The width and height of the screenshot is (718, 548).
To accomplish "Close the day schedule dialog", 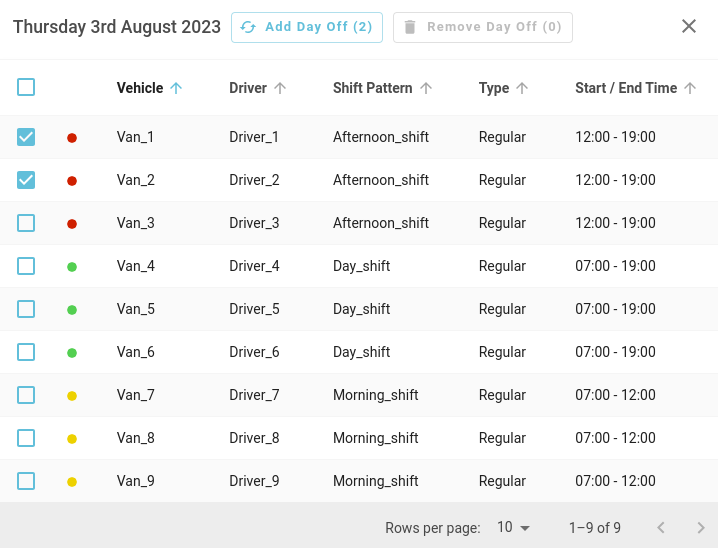I will pos(689,27).
